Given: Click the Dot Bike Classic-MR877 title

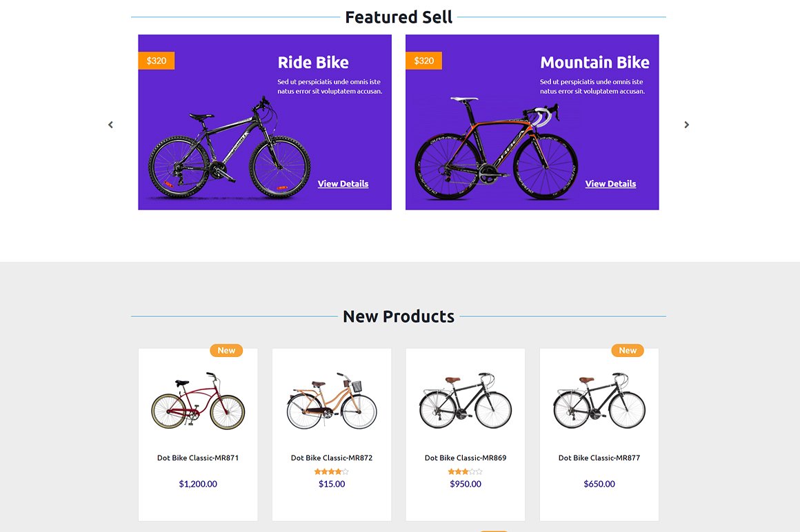Looking at the screenshot, I should pos(599,458).
